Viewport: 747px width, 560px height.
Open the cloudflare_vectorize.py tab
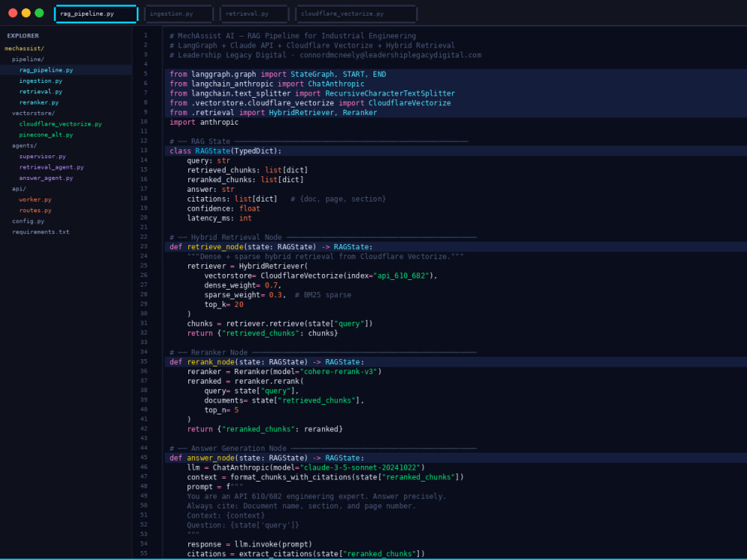tap(356, 13)
